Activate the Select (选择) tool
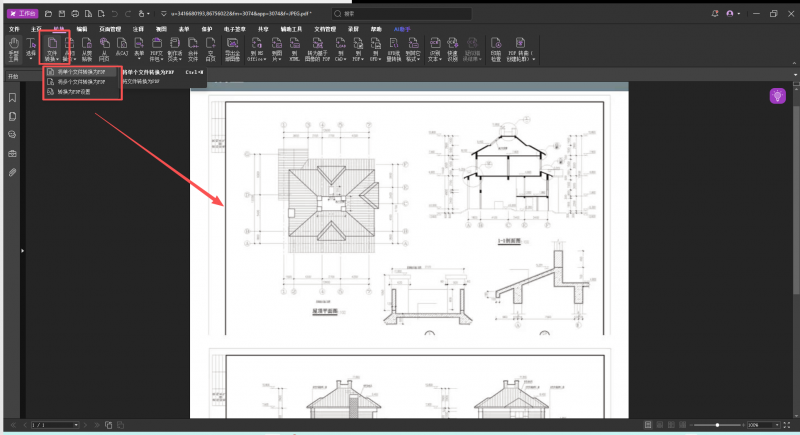800x435 pixels. [x=31, y=49]
